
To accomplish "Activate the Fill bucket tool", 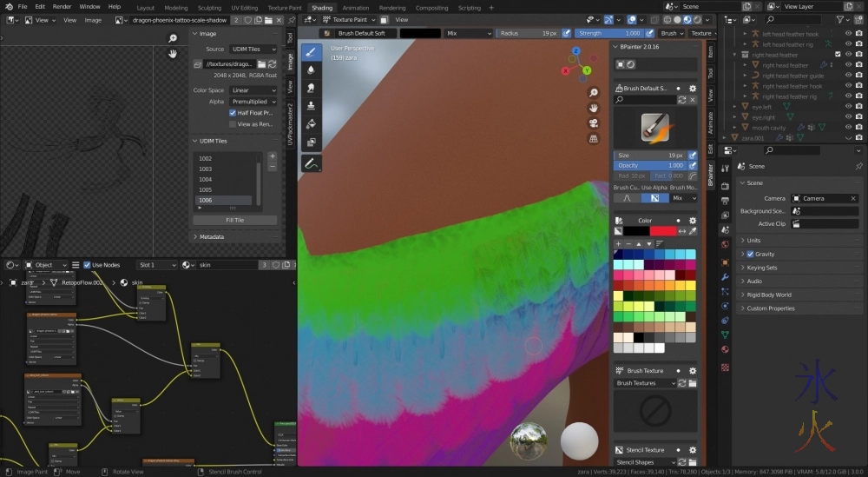I will click(312, 124).
